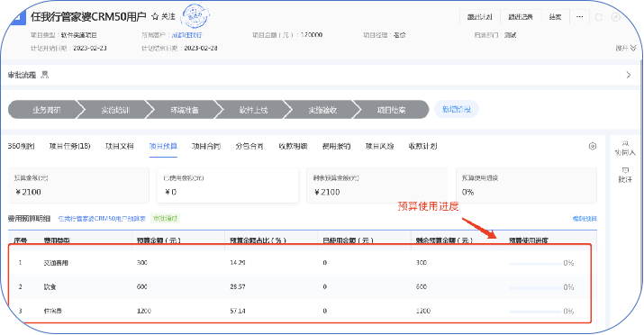Click the 新增阶段 button

click(457, 109)
